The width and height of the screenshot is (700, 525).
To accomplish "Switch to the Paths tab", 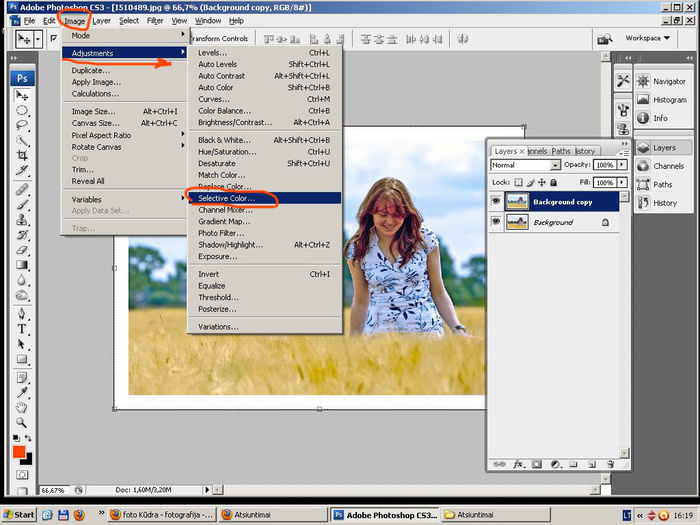I will pyautogui.click(x=561, y=151).
